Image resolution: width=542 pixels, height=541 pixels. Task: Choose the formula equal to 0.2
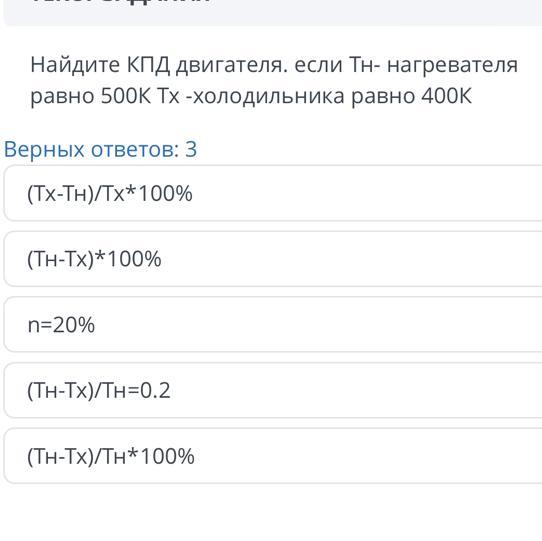273,390
